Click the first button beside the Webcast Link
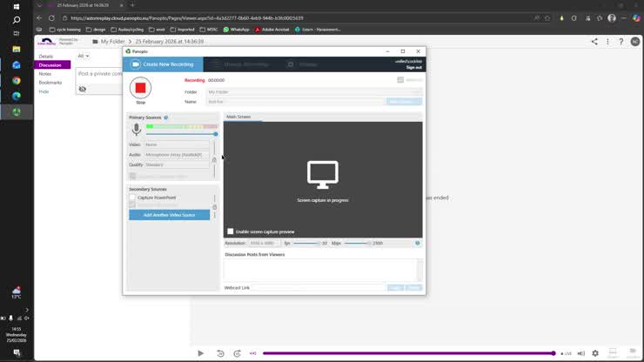 [395, 288]
